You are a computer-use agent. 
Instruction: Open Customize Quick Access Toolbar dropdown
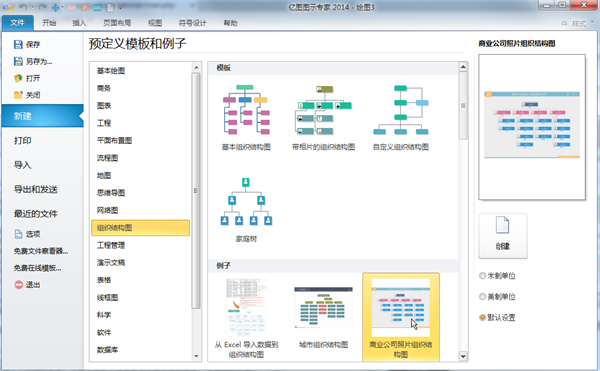pos(120,7)
